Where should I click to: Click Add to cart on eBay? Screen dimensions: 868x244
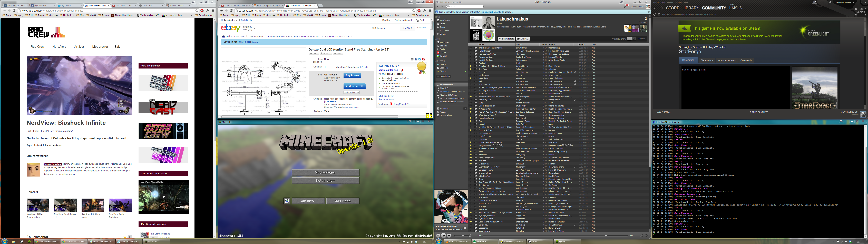[355, 86]
